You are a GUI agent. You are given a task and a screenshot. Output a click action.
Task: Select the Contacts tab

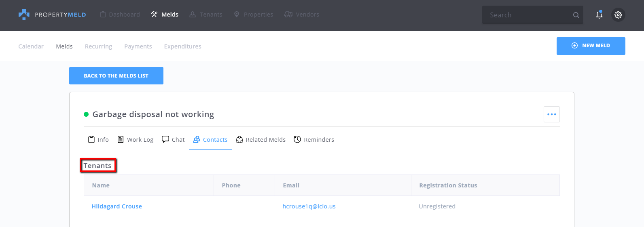210,139
